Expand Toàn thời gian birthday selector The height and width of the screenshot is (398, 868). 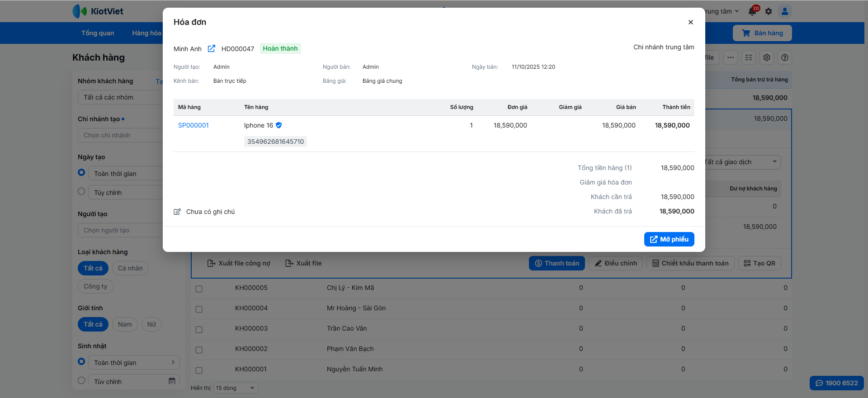click(x=134, y=363)
